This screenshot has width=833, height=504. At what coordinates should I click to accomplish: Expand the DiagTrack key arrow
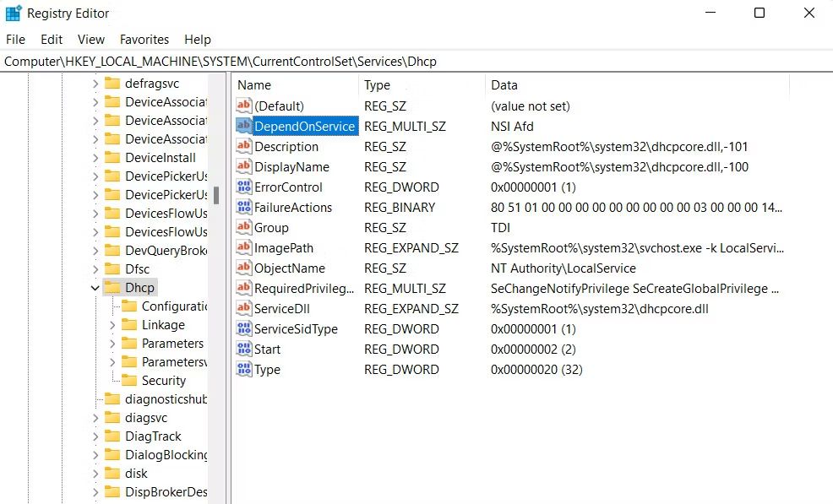(x=95, y=436)
